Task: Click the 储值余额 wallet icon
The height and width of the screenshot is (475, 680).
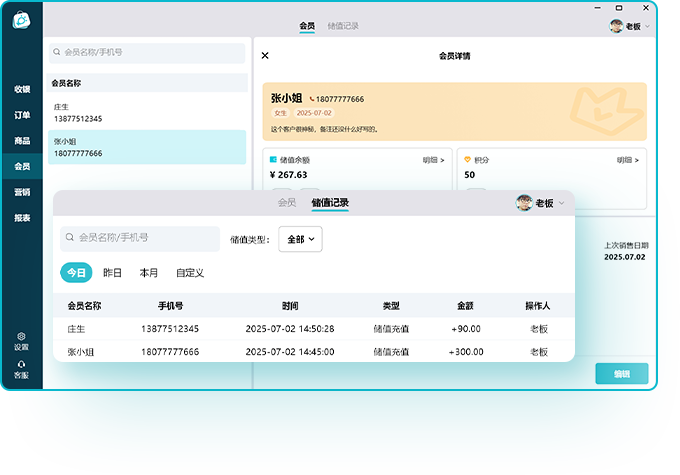Action: 273,160
